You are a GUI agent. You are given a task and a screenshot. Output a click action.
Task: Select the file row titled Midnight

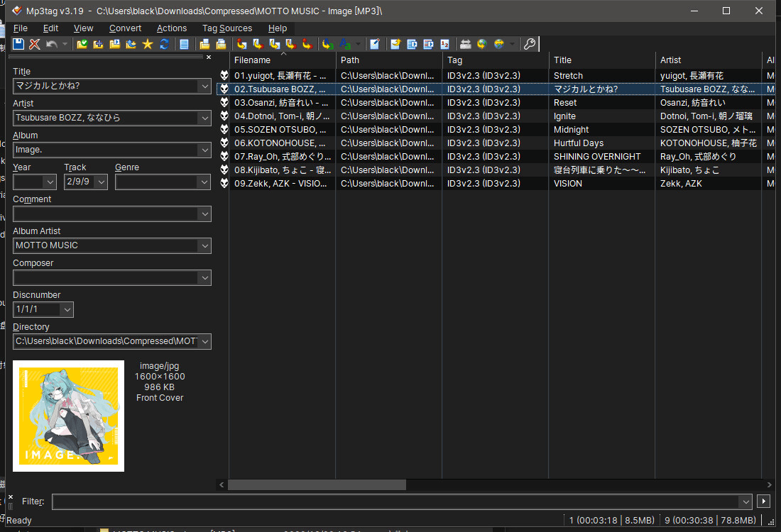pos(572,130)
